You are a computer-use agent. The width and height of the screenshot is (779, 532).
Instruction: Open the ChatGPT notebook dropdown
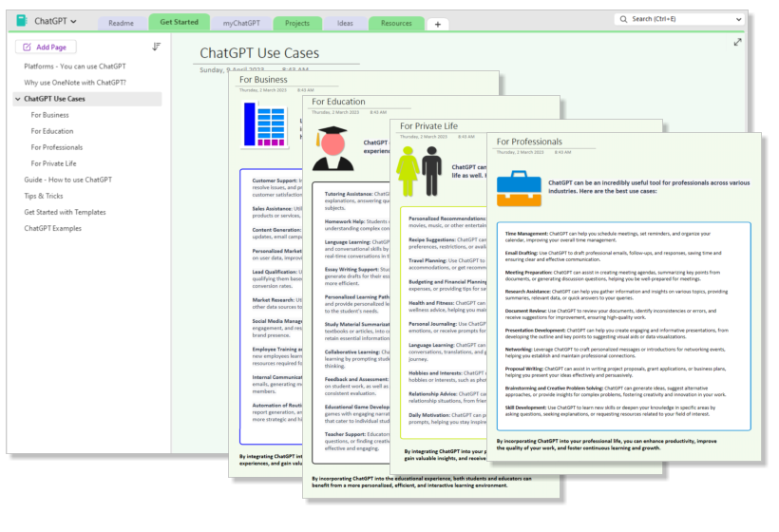point(73,21)
